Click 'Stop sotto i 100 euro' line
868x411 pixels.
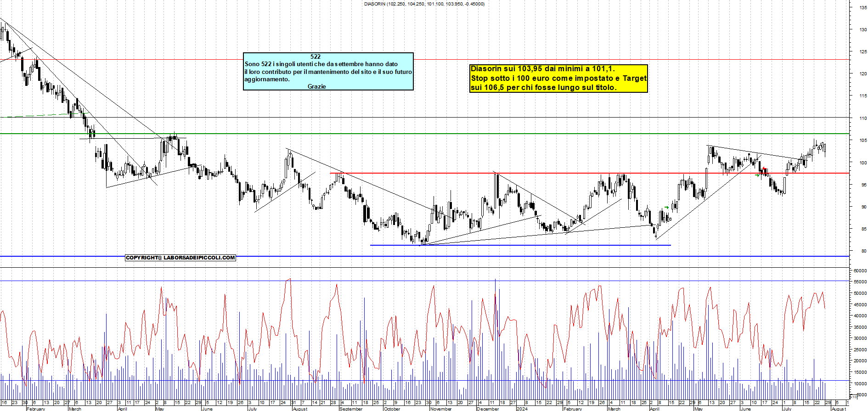click(559, 79)
